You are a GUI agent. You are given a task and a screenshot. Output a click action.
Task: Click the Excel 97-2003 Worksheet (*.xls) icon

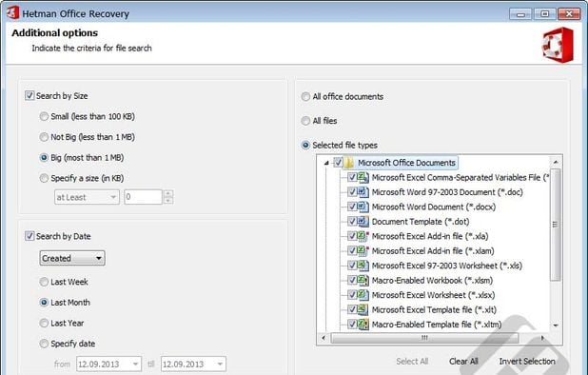[363, 266]
